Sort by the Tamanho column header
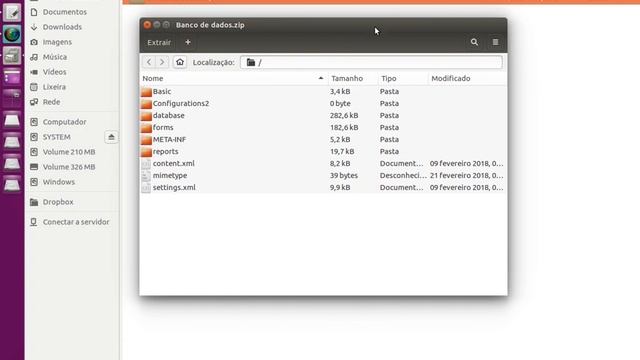 point(353,78)
